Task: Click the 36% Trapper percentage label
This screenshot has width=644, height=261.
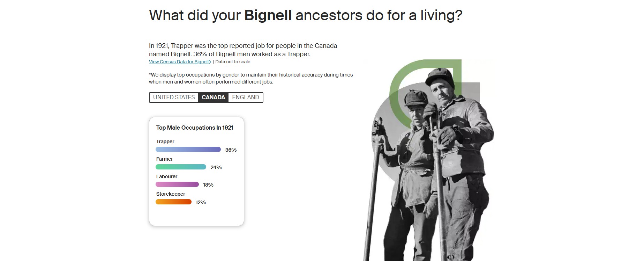Action: click(x=231, y=150)
